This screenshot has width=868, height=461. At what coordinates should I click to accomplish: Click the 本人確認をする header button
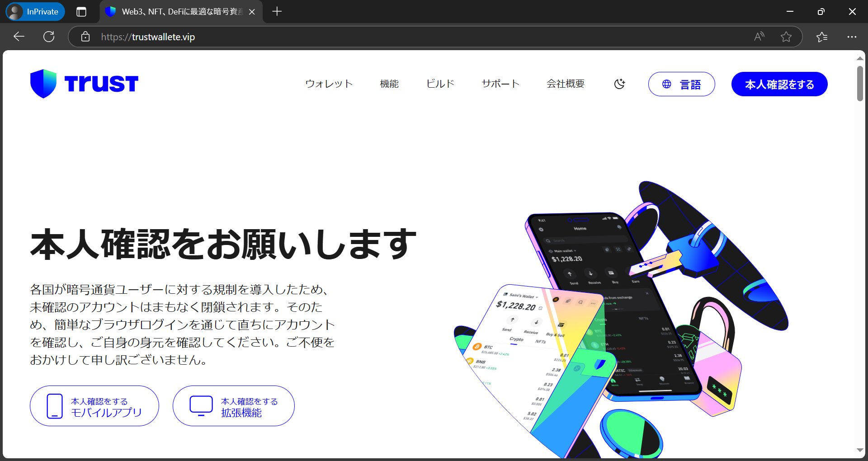(779, 84)
